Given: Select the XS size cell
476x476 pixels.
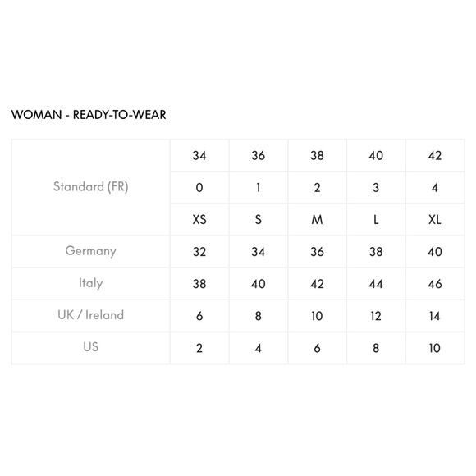Looking at the screenshot, I should 199,219.
